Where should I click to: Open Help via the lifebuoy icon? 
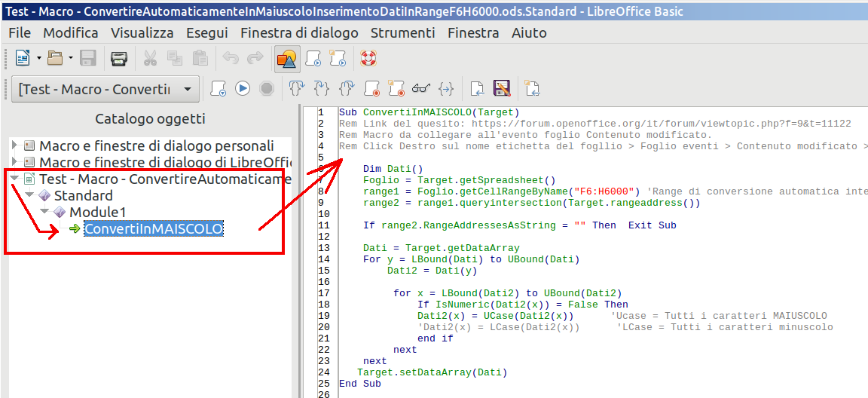368,58
